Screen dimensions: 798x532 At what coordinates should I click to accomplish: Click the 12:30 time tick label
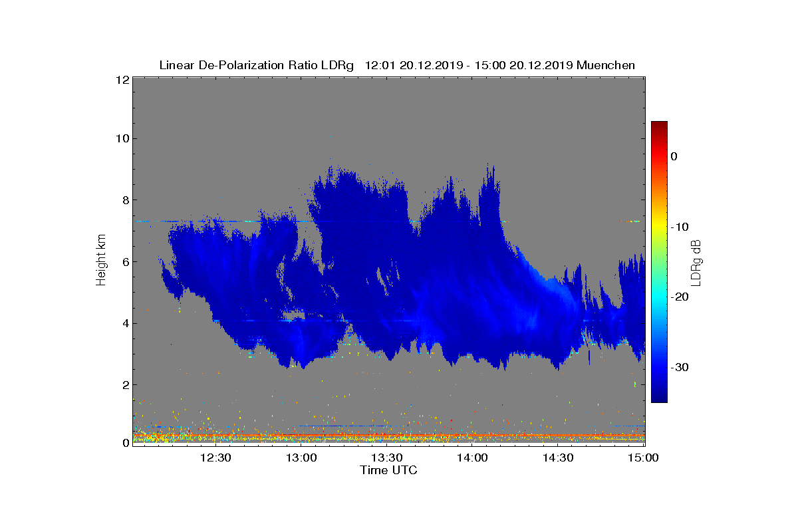215,458
